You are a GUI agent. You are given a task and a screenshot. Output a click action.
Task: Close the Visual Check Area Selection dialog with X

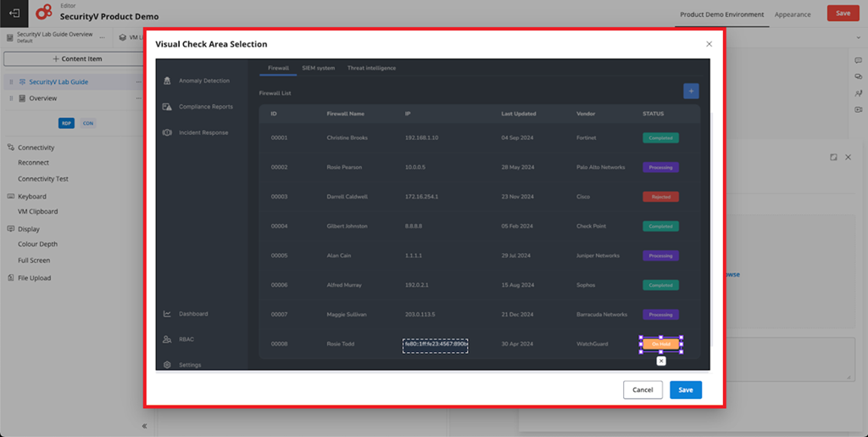coord(709,44)
